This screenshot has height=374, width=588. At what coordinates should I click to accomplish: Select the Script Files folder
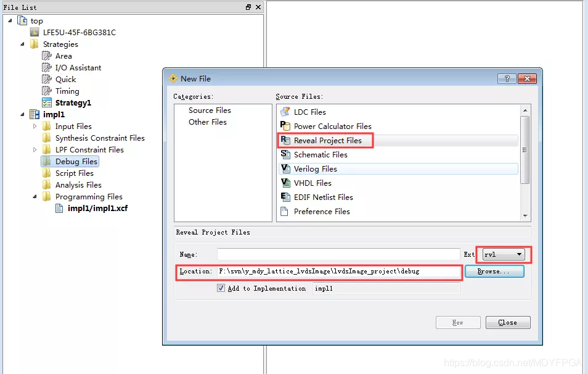pyautogui.click(x=74, y=173)
